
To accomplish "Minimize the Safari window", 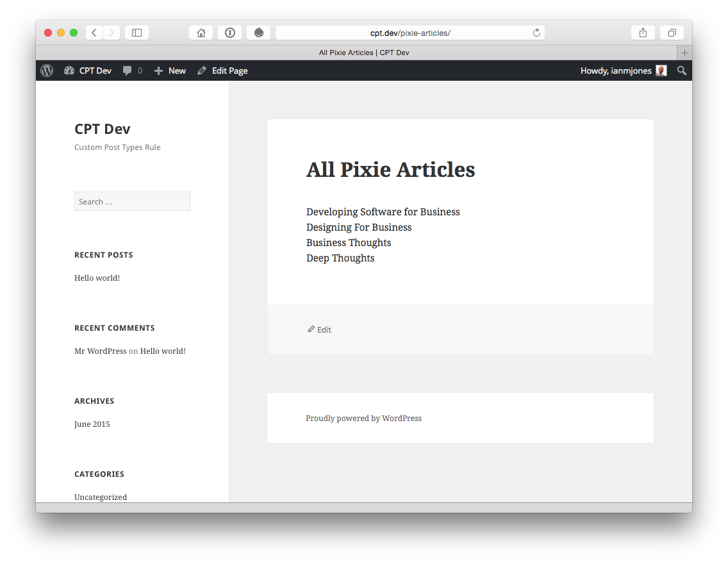I will click(61, 33).
